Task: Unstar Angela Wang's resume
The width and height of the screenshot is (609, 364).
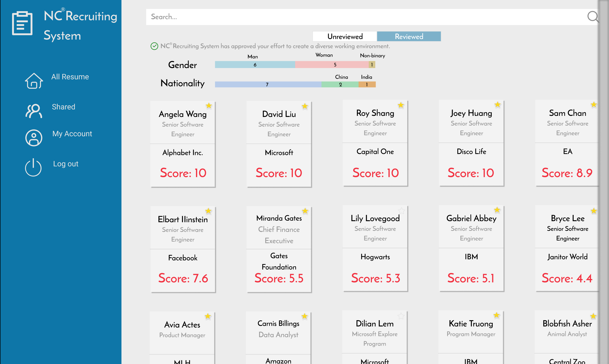Action: tap(209, 106)
